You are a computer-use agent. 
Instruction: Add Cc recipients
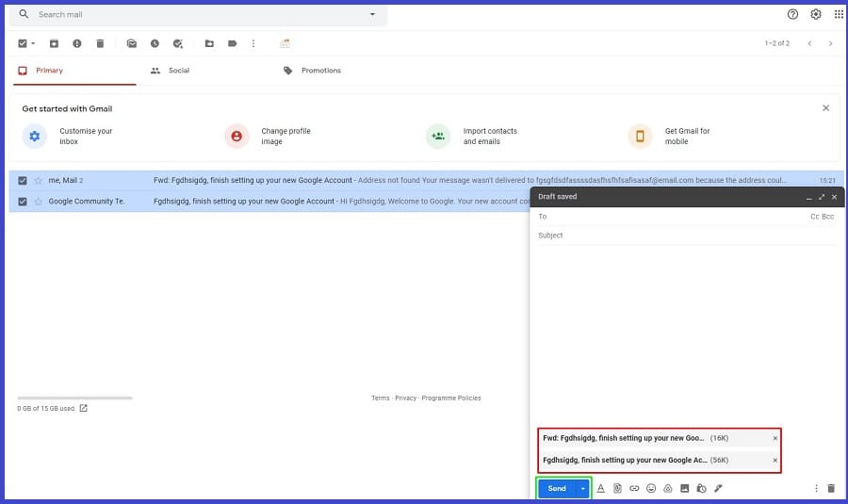(x=814, y=217)
